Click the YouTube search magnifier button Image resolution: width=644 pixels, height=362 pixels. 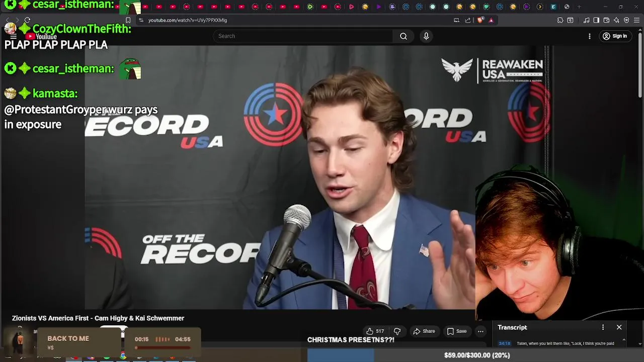tap(404, 36)
